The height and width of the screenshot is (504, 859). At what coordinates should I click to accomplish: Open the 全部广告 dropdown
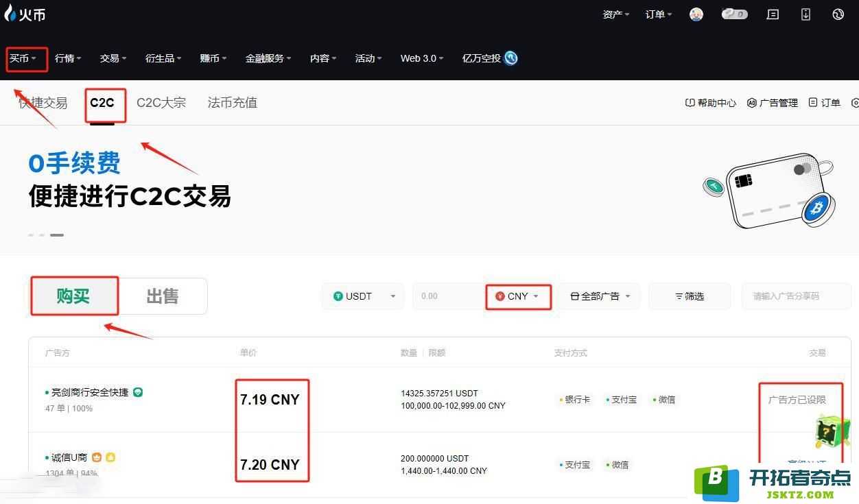(599, 296)
